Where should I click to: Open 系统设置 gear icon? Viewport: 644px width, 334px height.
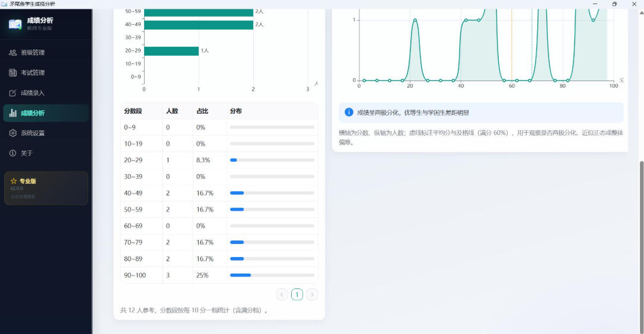(x=12, y=133)
